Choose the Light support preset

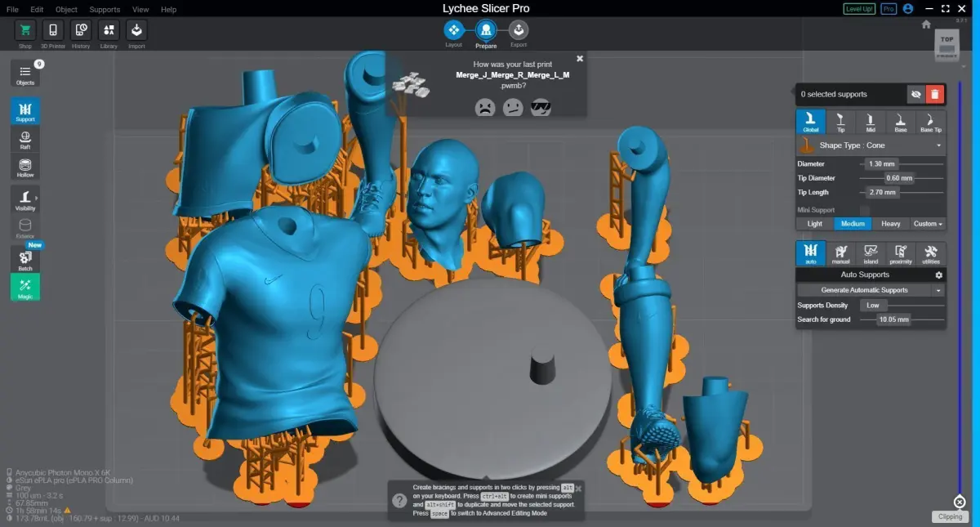pos(815,224)
